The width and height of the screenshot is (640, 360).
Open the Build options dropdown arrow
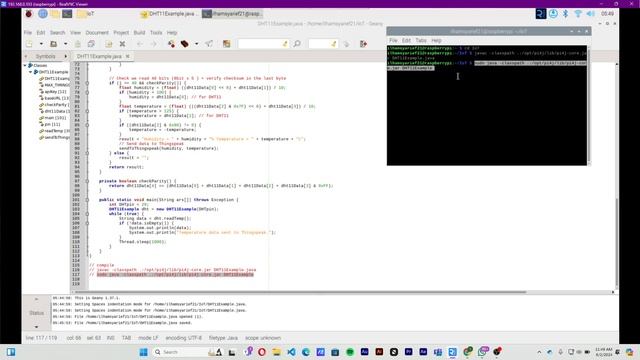pos(196,44)
